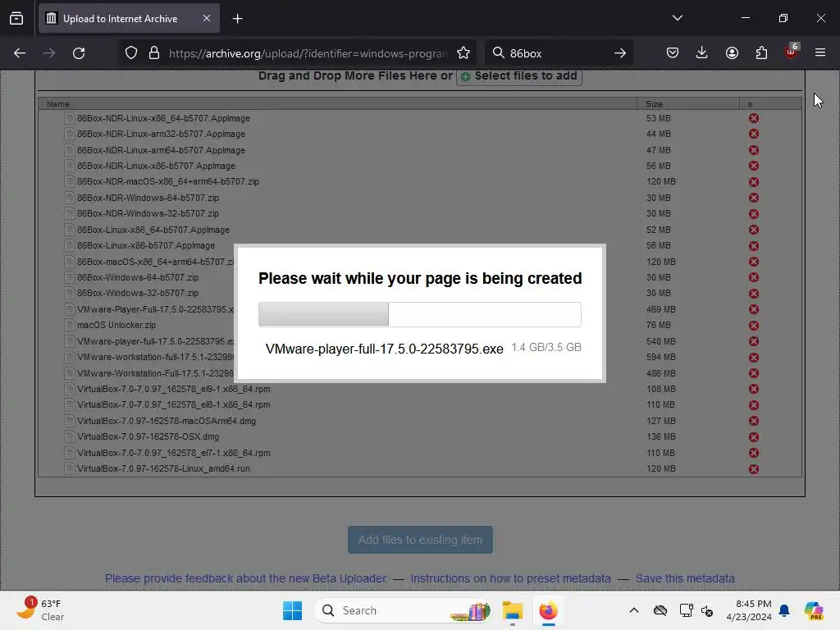Click Save this metadata link
Screen dimensions: 840x630
pyautogui.click(x=685, y=578)
